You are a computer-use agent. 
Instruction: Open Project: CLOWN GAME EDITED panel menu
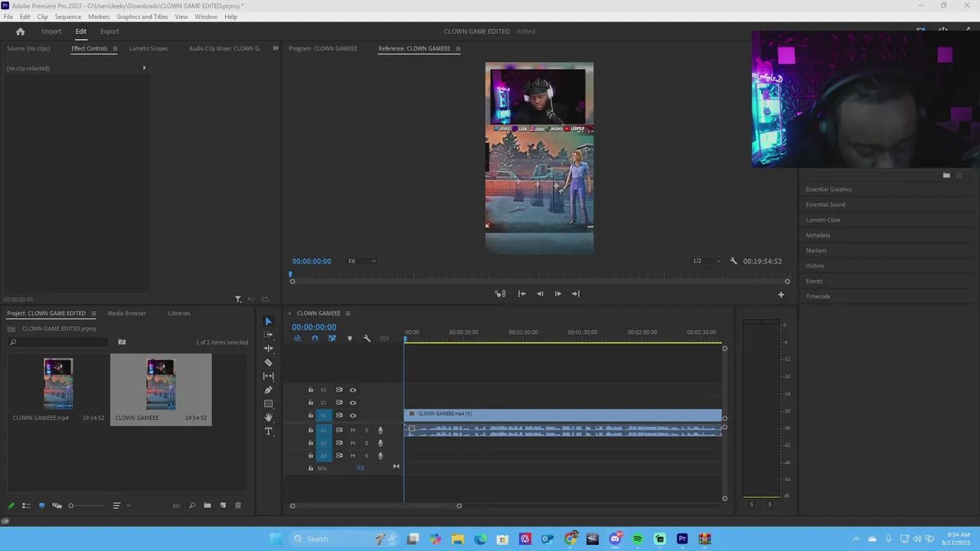[93, 314]
